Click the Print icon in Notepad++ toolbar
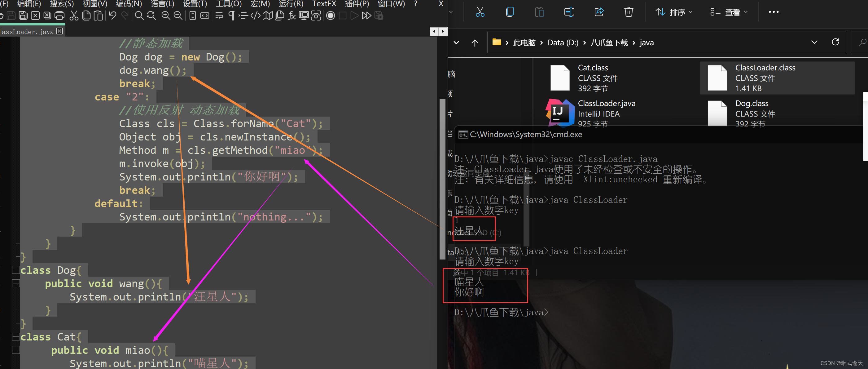Viewport: 868px width, 369px height. click(59, 16)
